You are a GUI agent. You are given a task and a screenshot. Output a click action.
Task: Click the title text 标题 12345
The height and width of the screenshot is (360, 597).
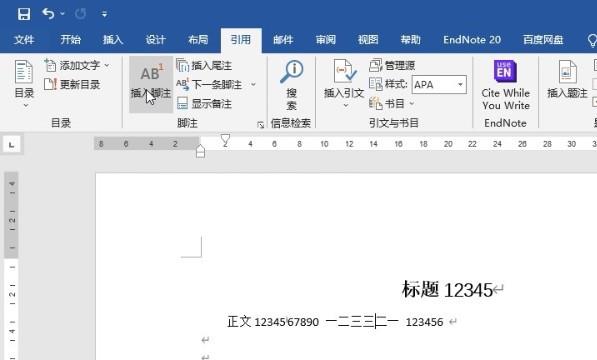click(447, 290)
